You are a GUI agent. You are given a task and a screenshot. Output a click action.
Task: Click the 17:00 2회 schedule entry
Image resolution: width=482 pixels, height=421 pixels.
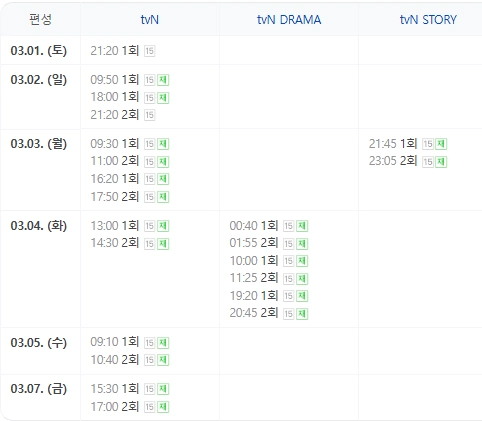point(114,406)
